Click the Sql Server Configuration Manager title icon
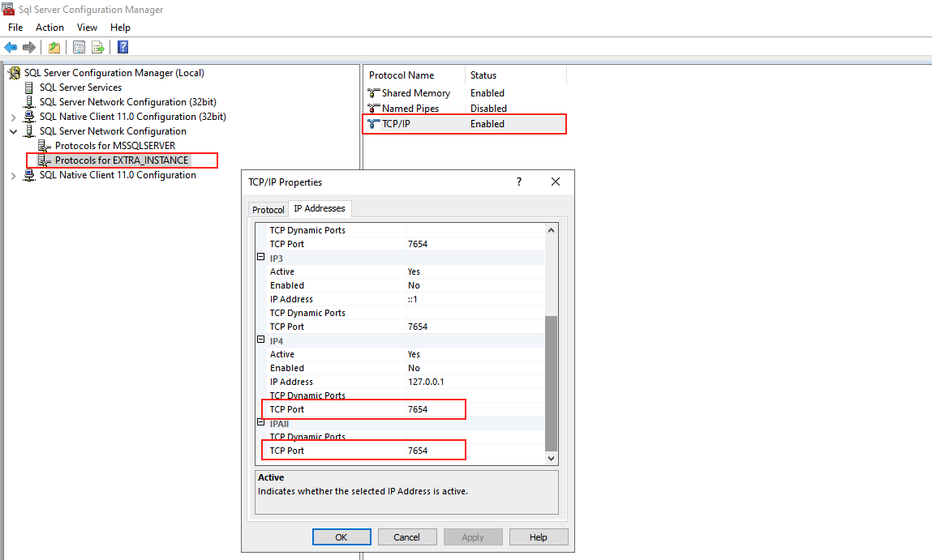932x560 pixels. tap(8, 10)
